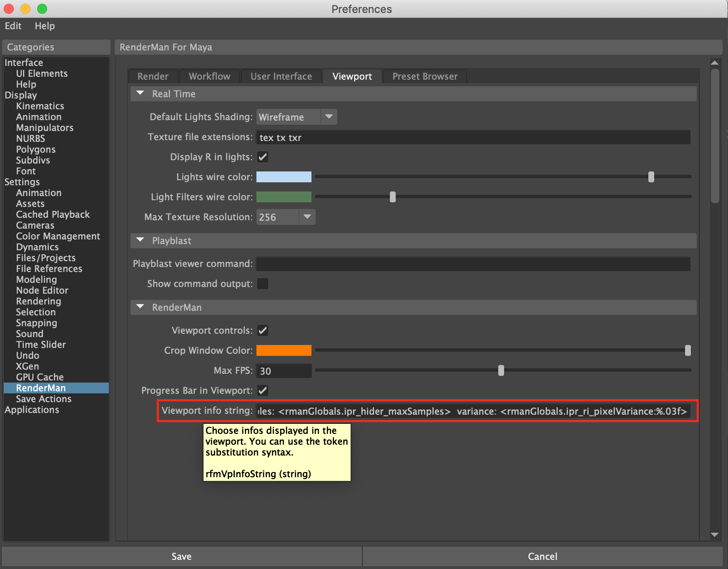
Task: Select Save Actions category
Action: pyautogui.click(x=44, y=399)
